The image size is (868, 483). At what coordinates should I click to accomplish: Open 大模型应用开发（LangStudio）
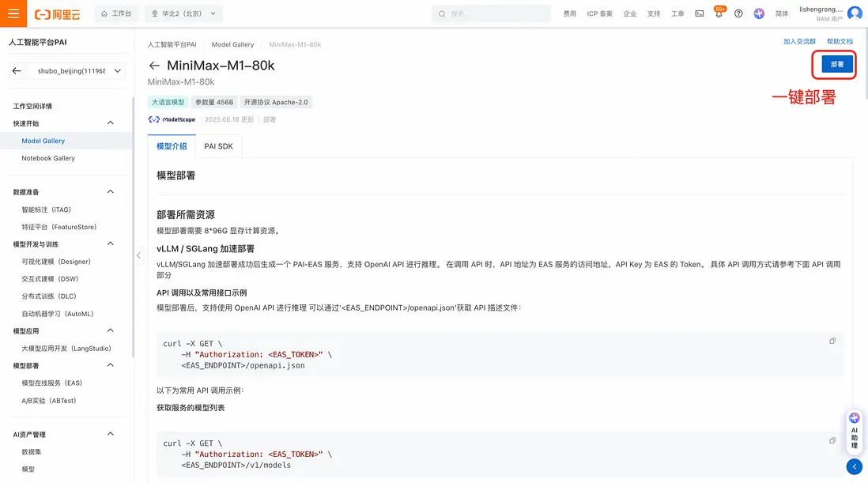66,348
